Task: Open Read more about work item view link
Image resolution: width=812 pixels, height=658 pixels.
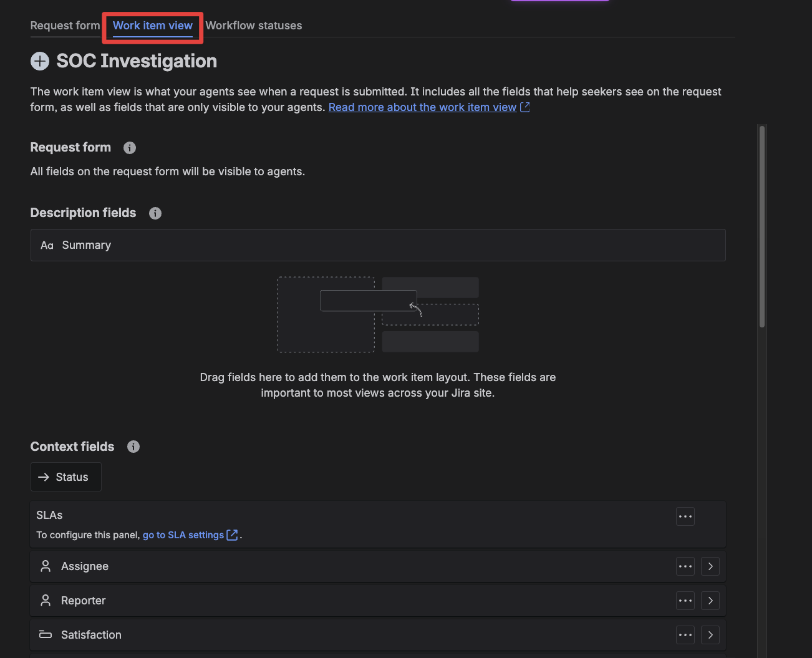Action: pyautogui.click(x=422, y=107)
